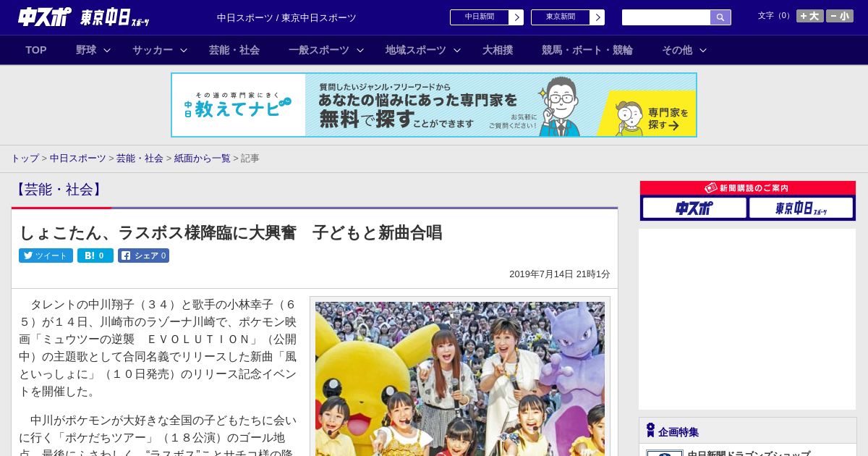Follow the トップ breadcrumb link
The image size is (868, 456).
click(25, 158)
